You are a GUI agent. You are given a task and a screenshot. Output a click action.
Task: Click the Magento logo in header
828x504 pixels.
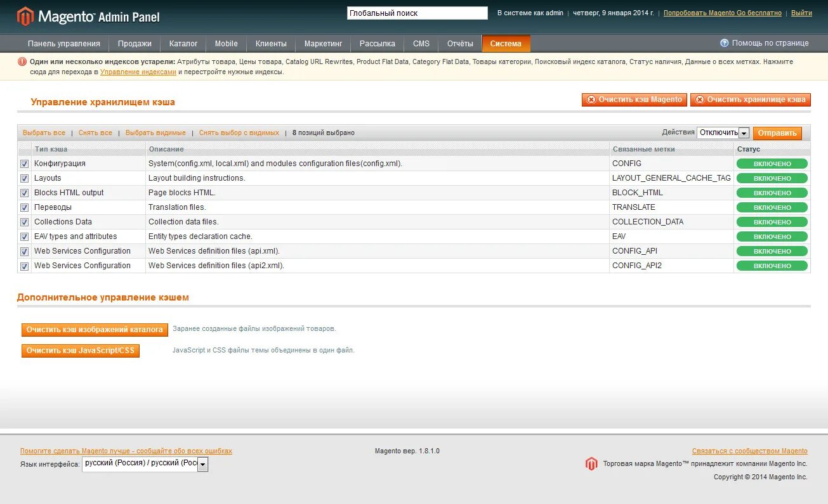[x=88, y=16]
